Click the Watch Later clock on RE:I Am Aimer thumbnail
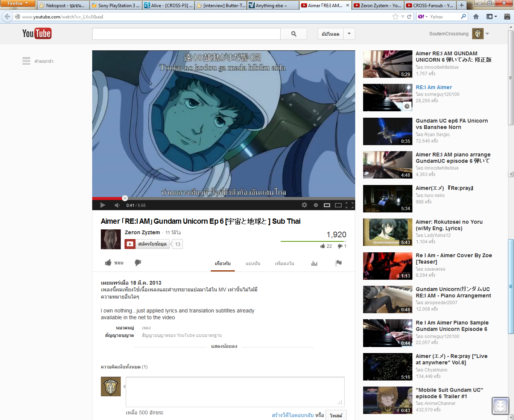 [x=407, y=106]
